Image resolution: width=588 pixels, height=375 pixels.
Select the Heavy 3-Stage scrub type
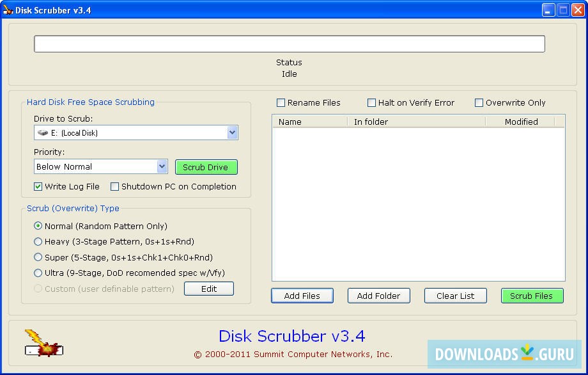38,241
